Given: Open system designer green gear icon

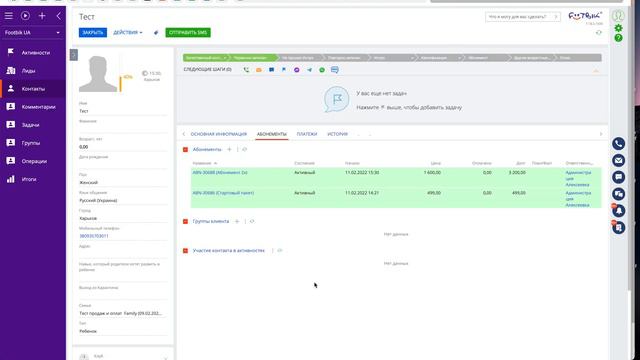Looking at the screenshot, I should [x=618, y=28].
